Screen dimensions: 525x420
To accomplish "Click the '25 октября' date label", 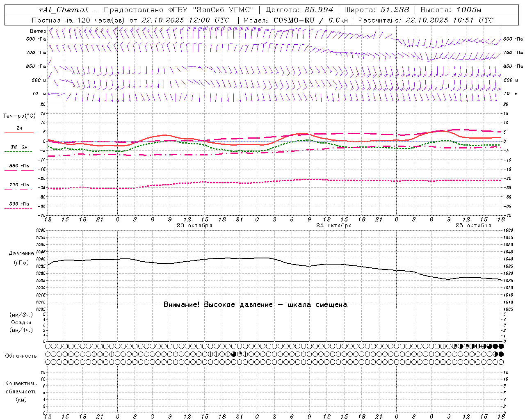I will [473, 226].
